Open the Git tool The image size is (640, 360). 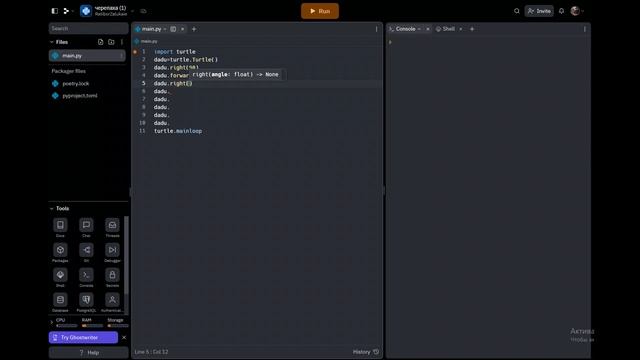86,252
